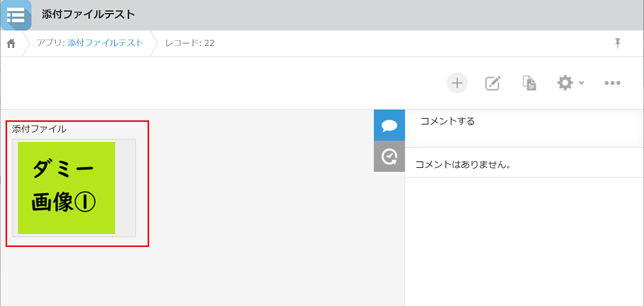Open the three-dot more options menu

point(612,83)
